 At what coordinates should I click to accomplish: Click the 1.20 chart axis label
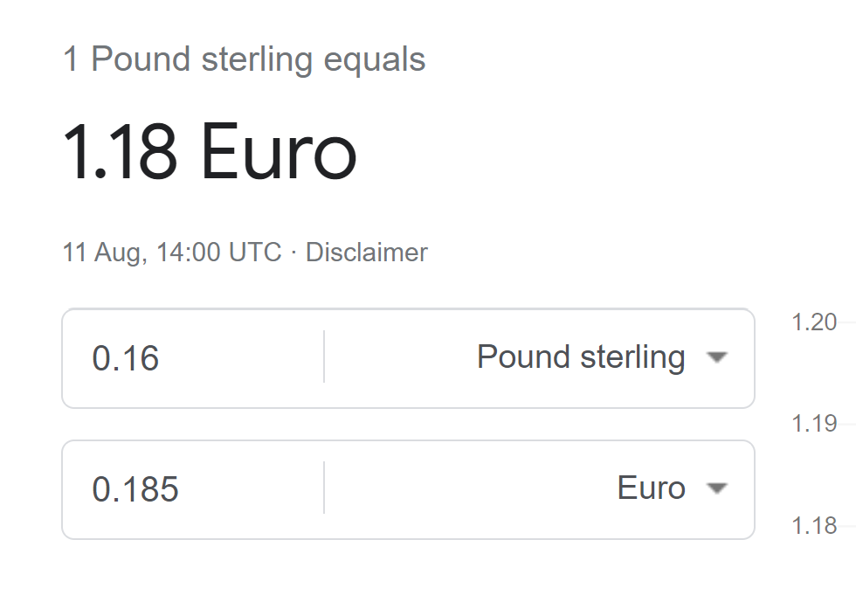click(x=813, y=322)
